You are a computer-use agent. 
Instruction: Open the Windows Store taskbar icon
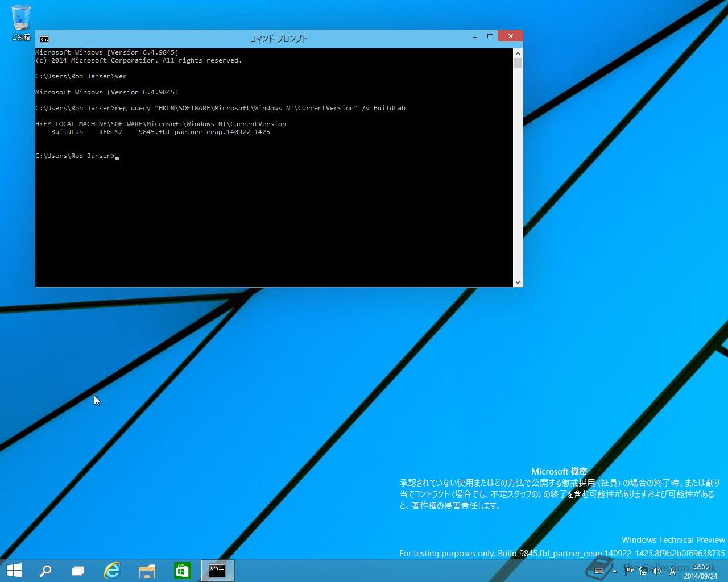pos(182,571)
